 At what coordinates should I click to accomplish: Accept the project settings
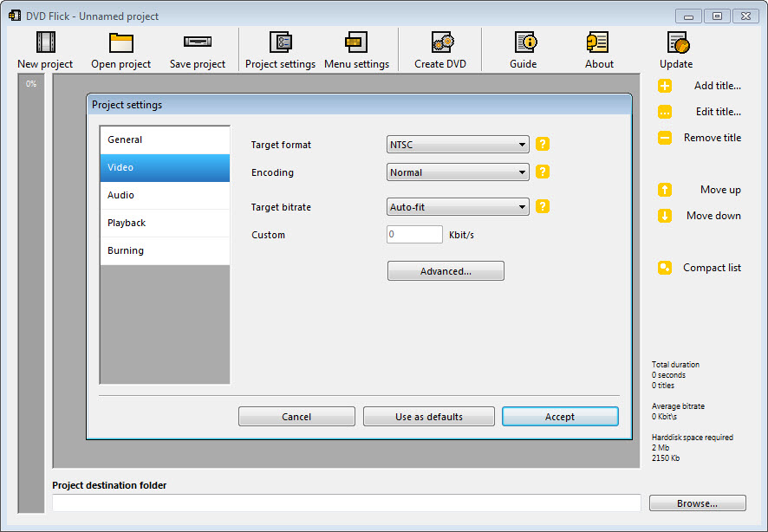(x=560, y=417)
